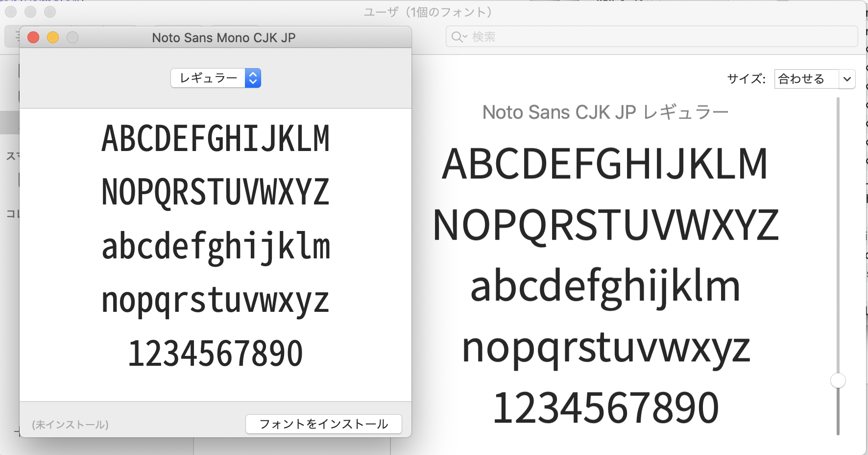Click the (未インストール) status text
Viewport: 868px width, 455px height.
click(x=70, y=425)
